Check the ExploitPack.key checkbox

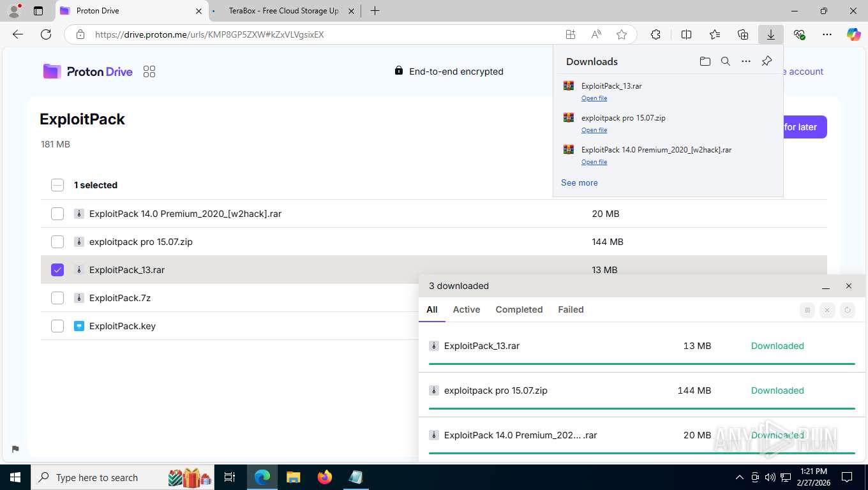click(x=57, y=326)
